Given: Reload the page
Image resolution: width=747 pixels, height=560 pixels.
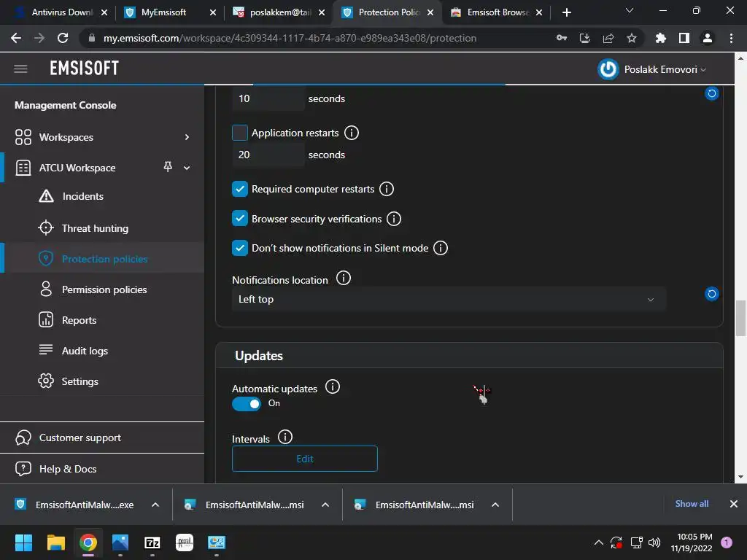Looking at the screenshot, I should [63, 38].
